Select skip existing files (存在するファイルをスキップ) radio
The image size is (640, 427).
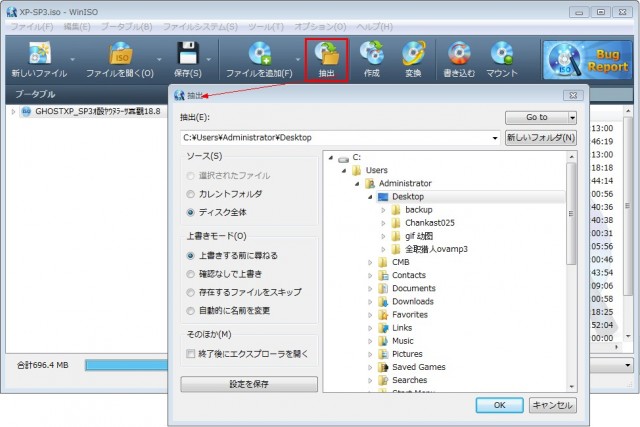[x=190, y=292]
